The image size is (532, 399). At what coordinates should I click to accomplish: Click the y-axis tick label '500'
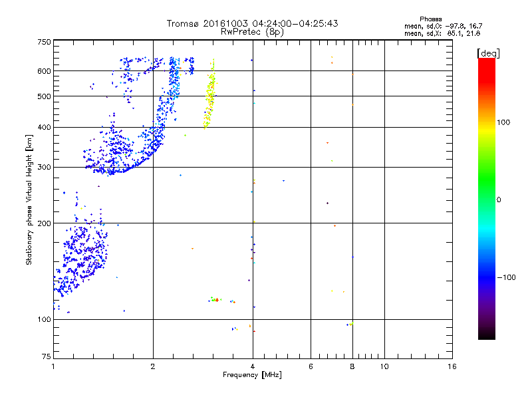click(44, 96)
